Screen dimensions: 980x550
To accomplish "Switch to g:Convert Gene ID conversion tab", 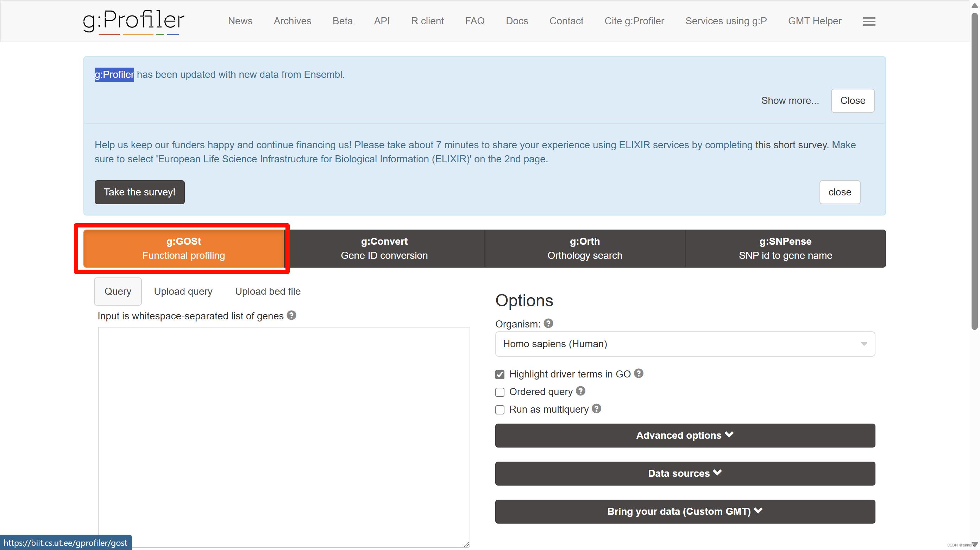I will 384,248.
